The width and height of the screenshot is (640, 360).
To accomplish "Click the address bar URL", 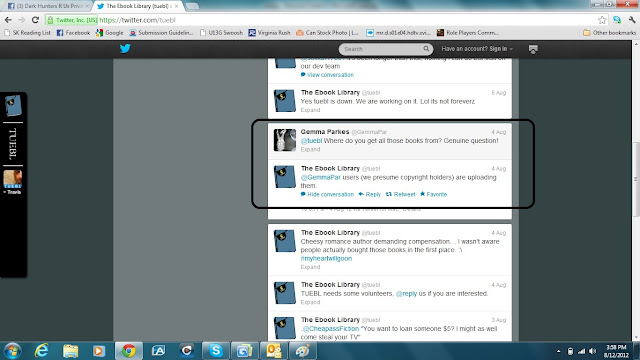I will click(137, 20).
